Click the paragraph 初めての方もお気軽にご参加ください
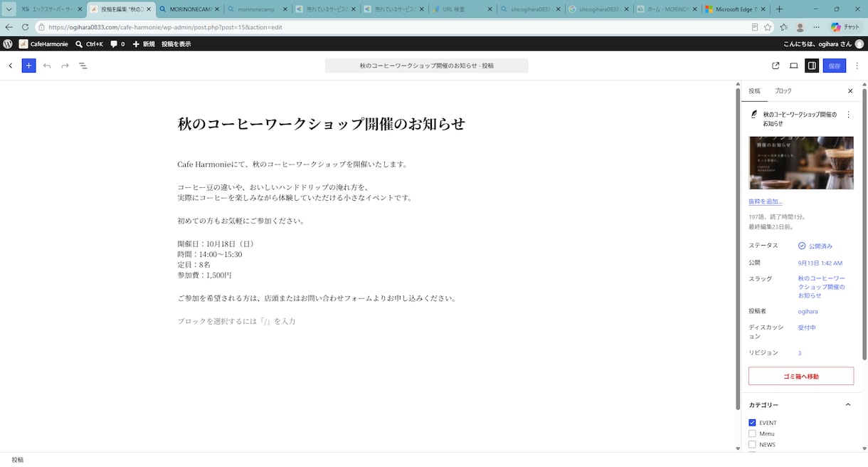 (242, 221)
